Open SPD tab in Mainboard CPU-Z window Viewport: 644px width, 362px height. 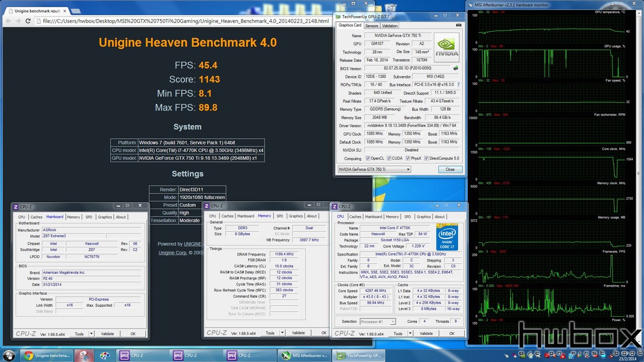(89, 217)
